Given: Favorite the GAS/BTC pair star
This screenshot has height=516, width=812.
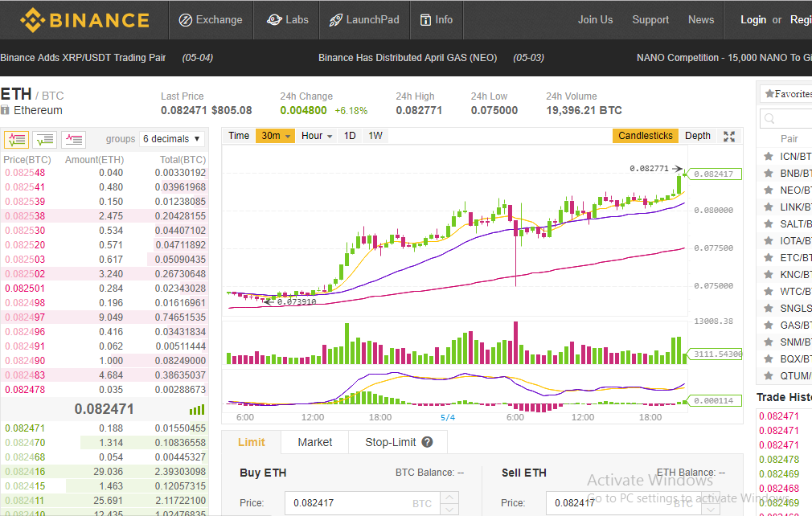Looking at the screenshot, I should 769,325.
